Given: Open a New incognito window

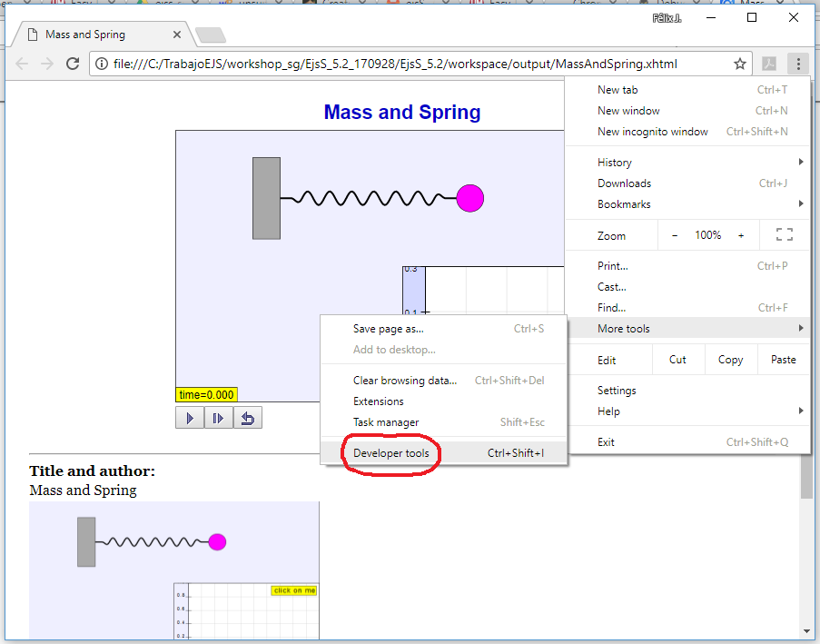Looking at the screenshot, I should click(x=687, y=132).
